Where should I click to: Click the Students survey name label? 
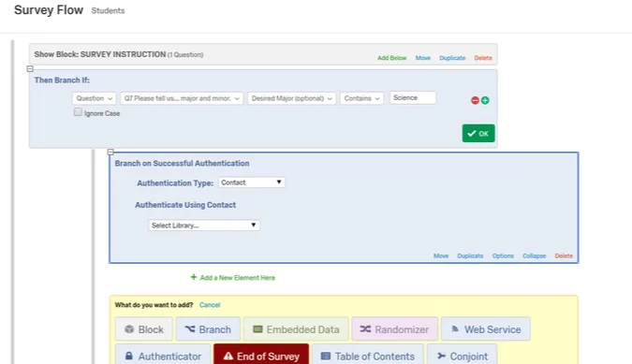(108, 11)
